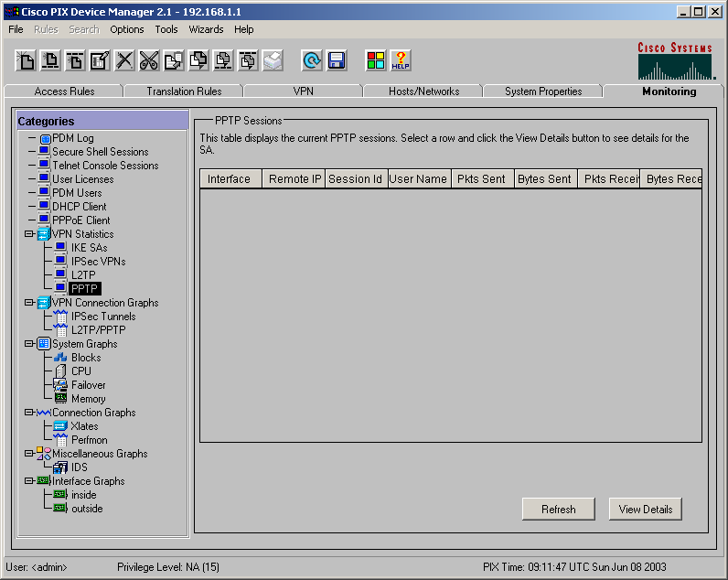Click the Print toolbar icon
This screenshot has width=728, height=580.
[x=273, y=60]
